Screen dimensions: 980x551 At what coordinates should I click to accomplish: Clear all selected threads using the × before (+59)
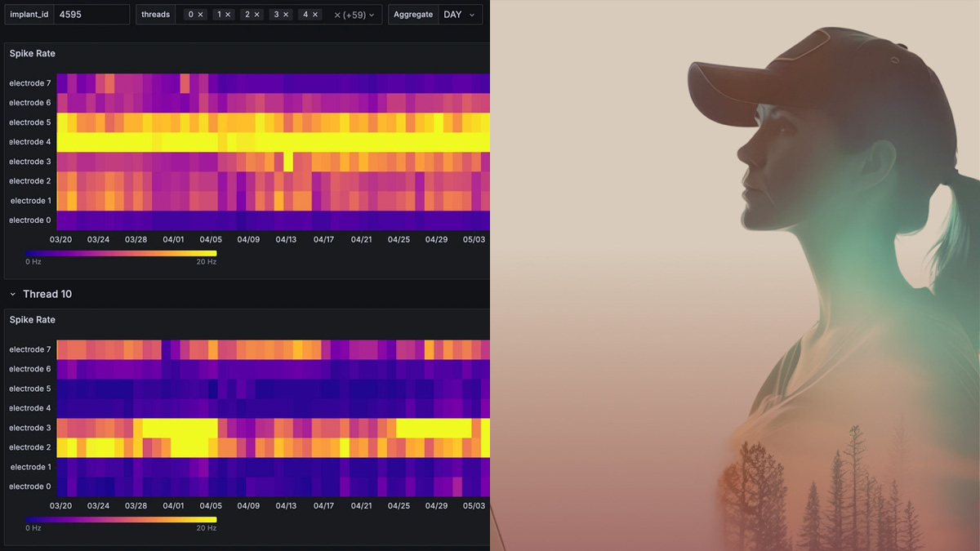tap(338, 15)
